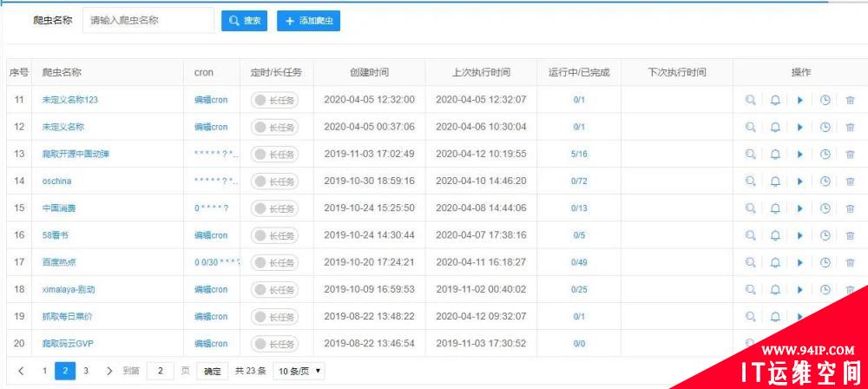The width and height of the screenshot is (868, 389).
Task: Run the row 12 未定义名称 crawler
Action: click(x=800, y=128)
